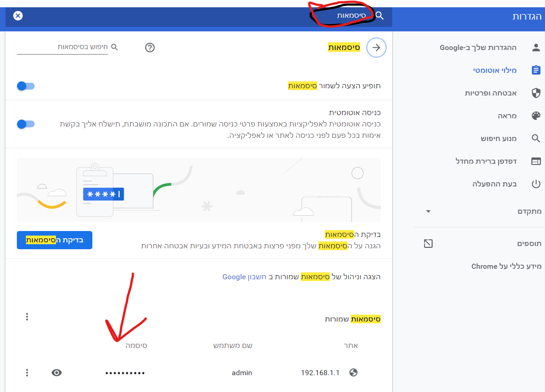Click the person icon in sidebar
The width and height of the screenshot is (545, 392).
[536, 48]
